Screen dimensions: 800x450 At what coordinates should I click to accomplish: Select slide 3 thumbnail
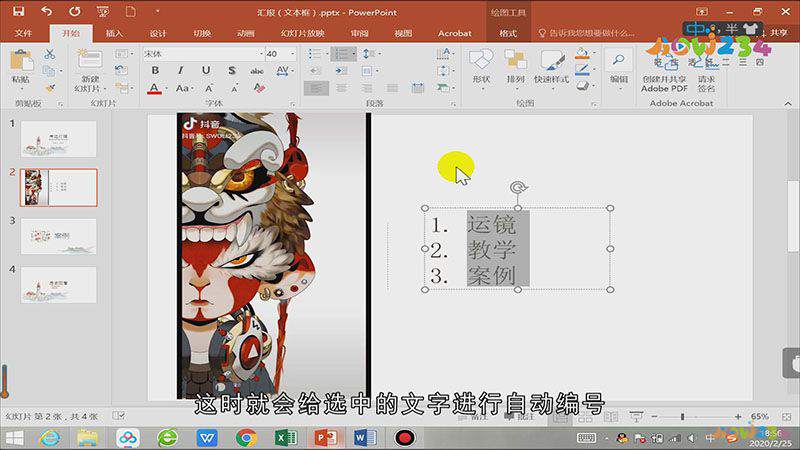tap(59, 236)
